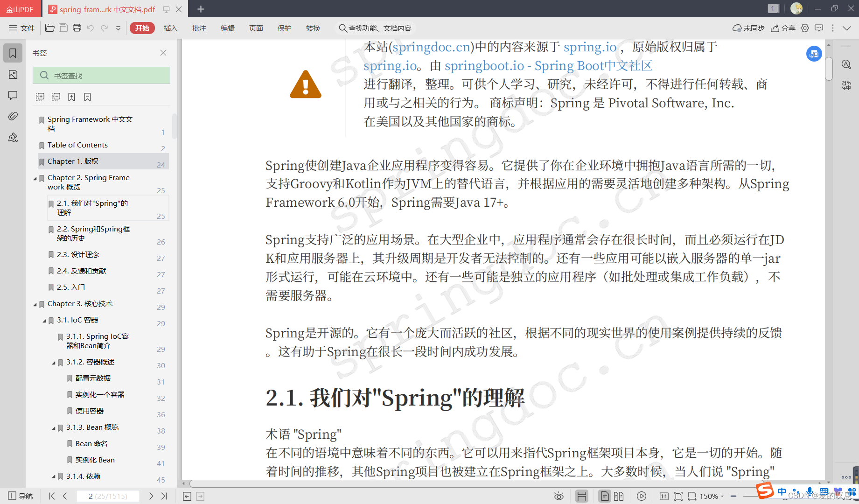
Task: Expand all bookmarks with the expand-all icon
Action: coord(40,97)
